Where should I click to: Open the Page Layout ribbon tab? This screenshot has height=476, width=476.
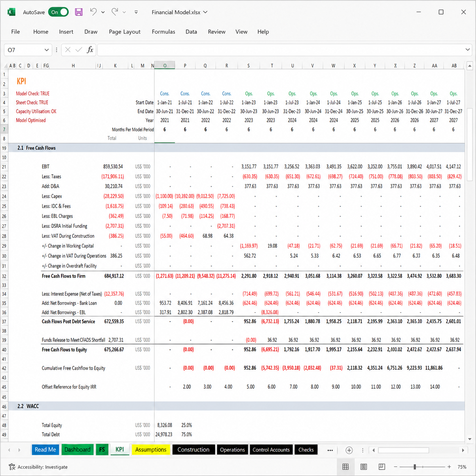pyautogui.click(x=125, y=32)
